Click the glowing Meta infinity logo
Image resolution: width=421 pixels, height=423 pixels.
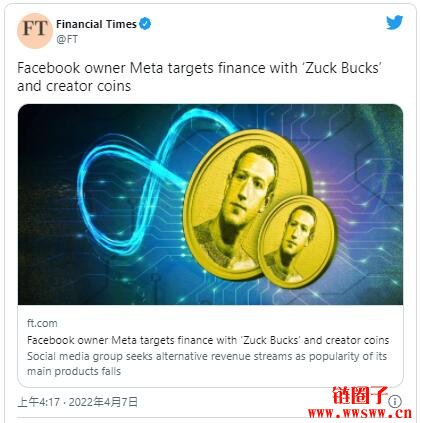pyautogui.click(x=143, y=182)
